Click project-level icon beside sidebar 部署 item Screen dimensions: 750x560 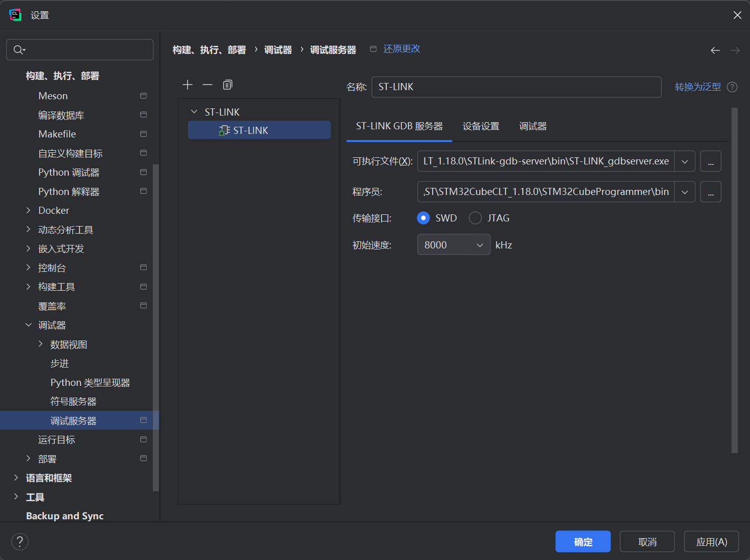(144, 458)
